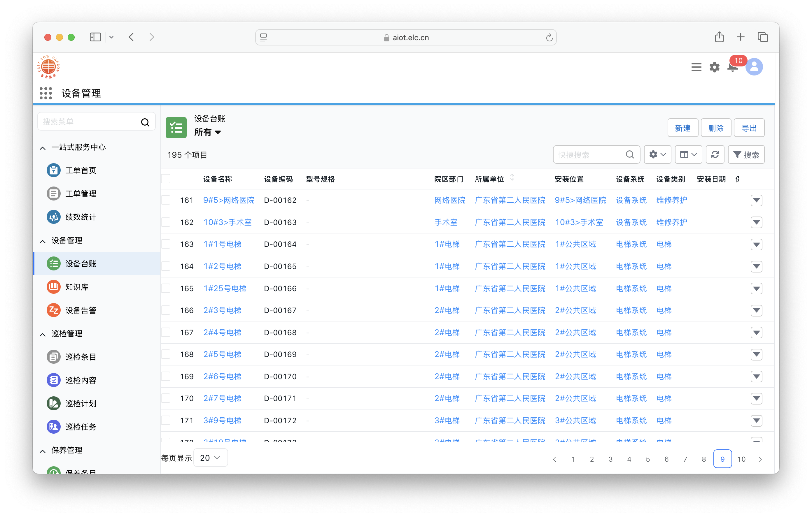Click the 搜索 filter button
The height and width of the screenshot is (517, 812).
746,154
